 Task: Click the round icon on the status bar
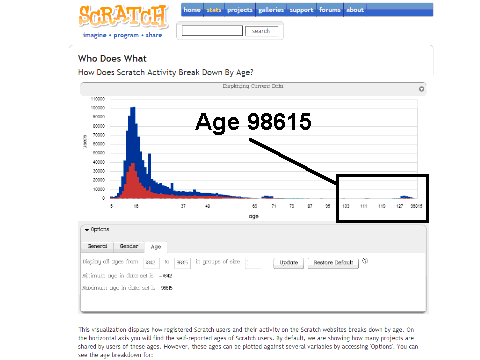[421, 89]
